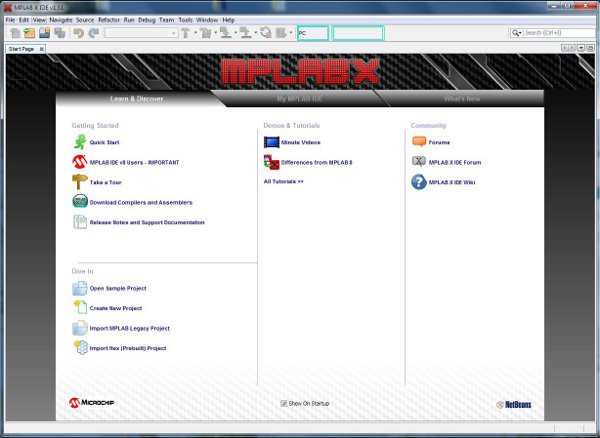This screenshot has width=600, height=438.
Task: Open the Debug menu
Action: click(x=147, y=20)
